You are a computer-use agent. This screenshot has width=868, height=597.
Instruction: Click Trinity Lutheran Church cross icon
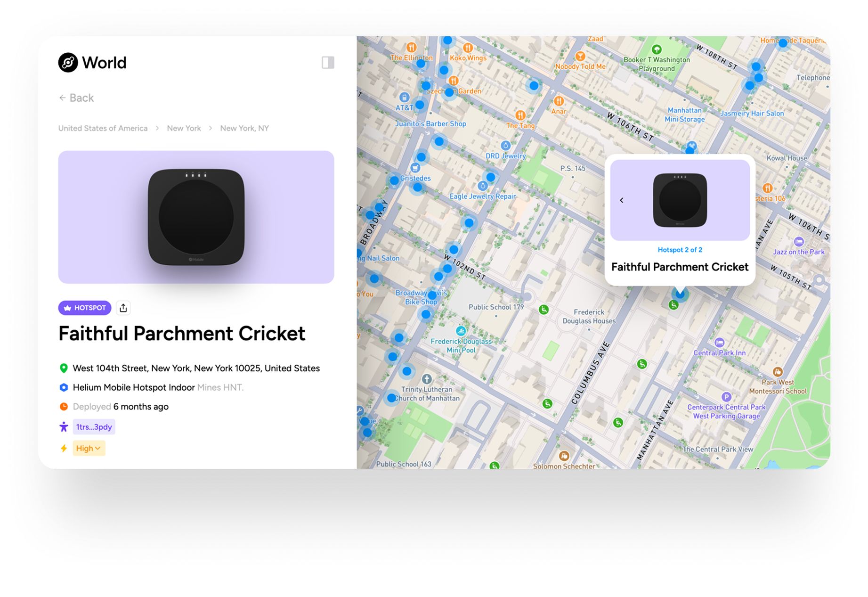(427, 379)
